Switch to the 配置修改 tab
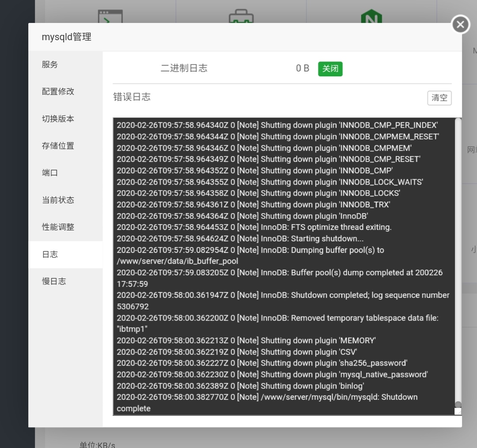Screen dimensions: 477x448 pyautogui.click(x=58, y=91)
